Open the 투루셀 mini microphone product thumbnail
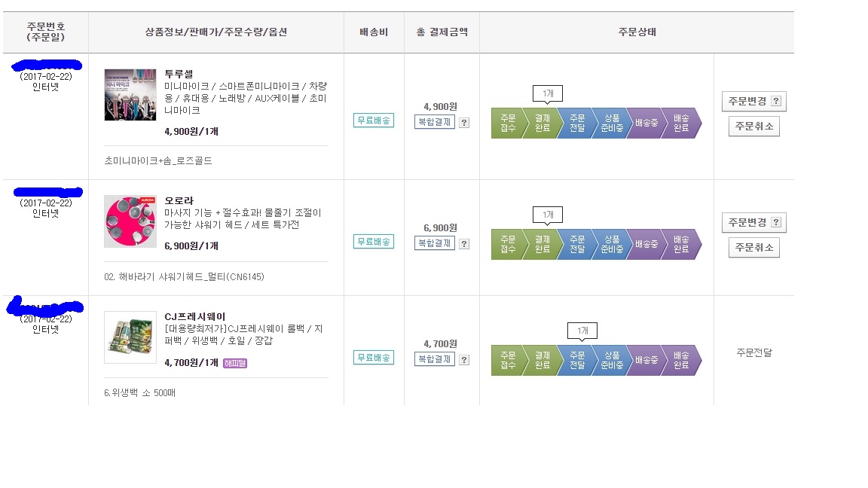 [x=130, y=95]
